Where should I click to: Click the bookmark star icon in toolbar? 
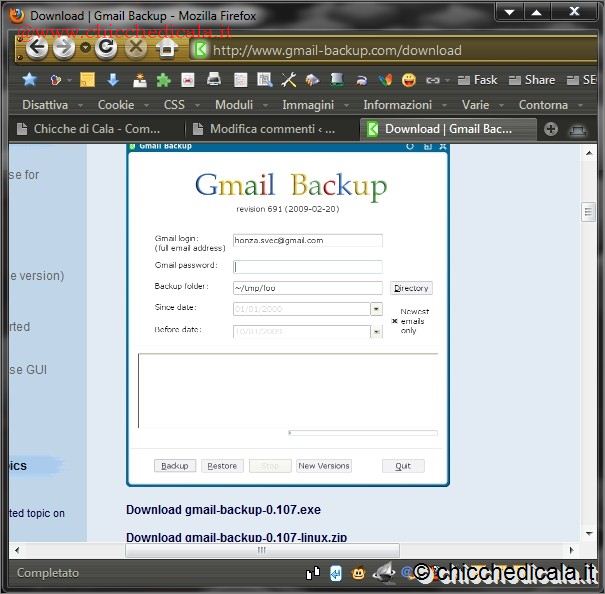tap(30, 80)
